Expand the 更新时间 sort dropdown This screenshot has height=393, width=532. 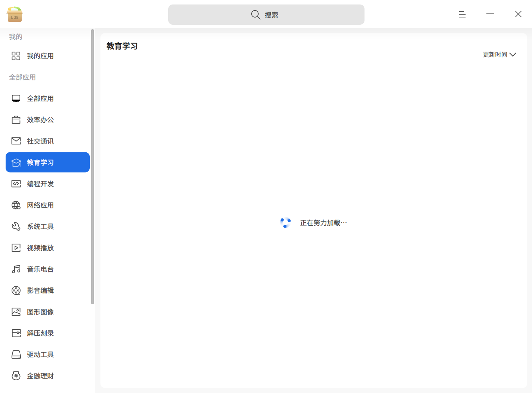coord(499,55)
